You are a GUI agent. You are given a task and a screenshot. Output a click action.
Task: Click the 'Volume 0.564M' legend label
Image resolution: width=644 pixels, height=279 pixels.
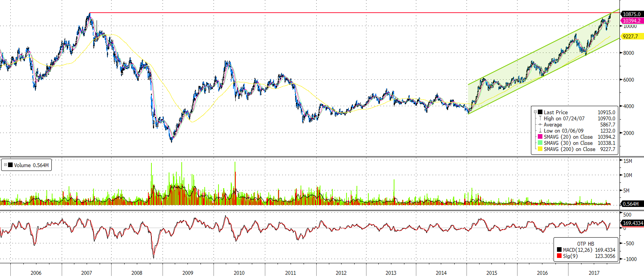(31, 165)
